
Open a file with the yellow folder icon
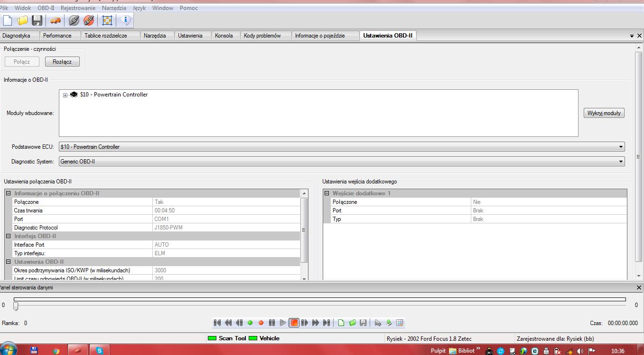tap(22, 20)
